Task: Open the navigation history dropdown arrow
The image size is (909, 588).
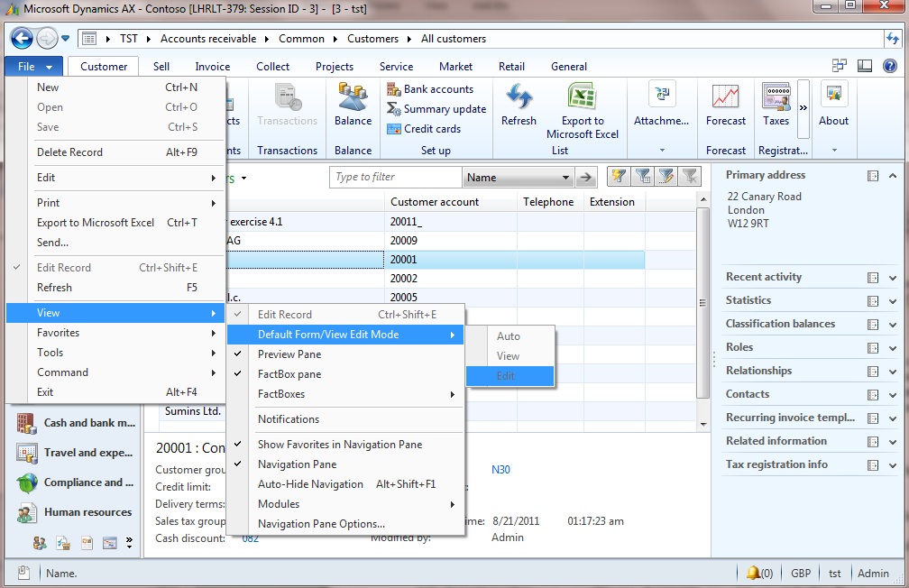Action: click(66, 39)
